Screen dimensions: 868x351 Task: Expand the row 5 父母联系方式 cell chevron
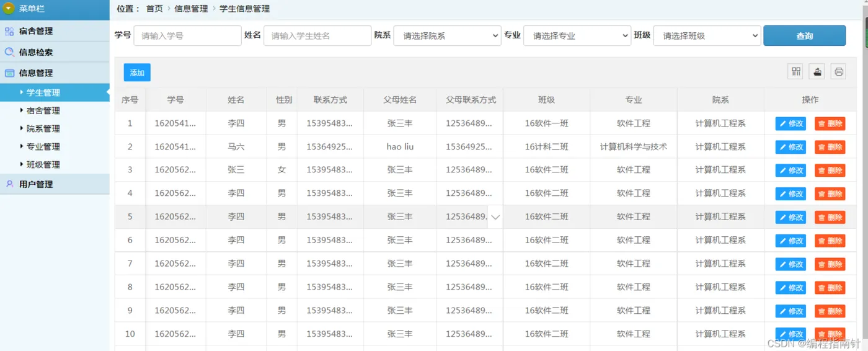(495, 217)
